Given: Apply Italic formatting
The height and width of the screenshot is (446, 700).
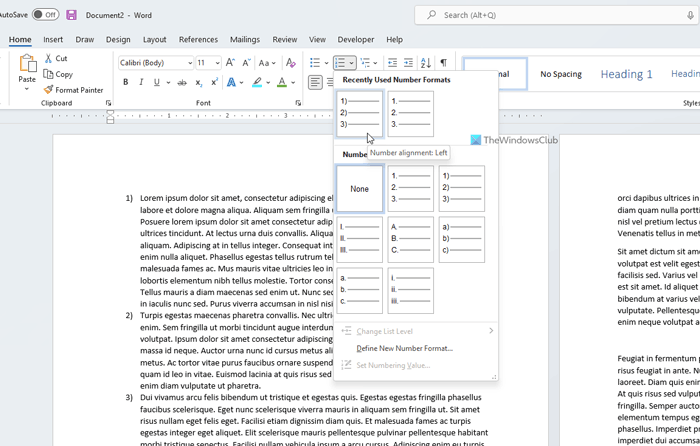Looking at the screenshot, I should pyautogui.click(x=140, y=82).
